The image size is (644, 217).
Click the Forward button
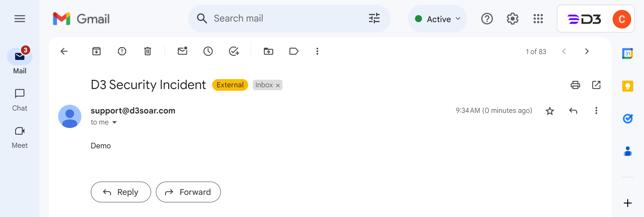click(x=188, y=192)
